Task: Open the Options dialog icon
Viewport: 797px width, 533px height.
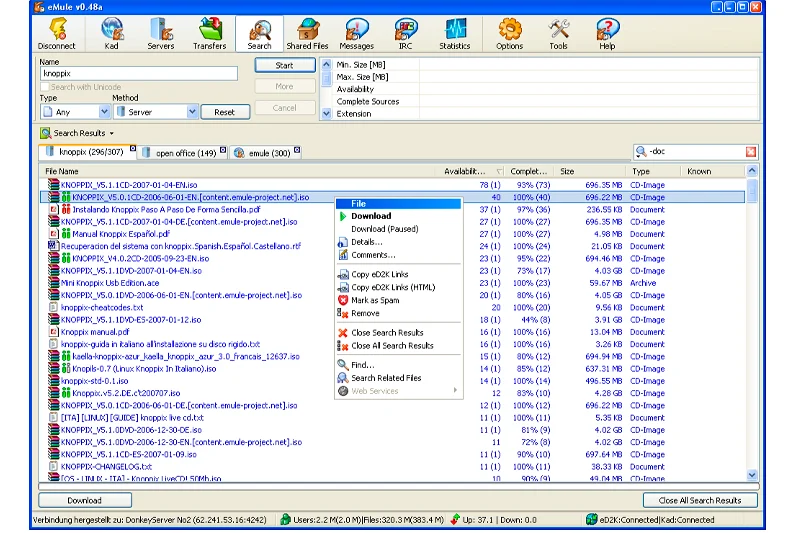Action: [x=509, y=33]
